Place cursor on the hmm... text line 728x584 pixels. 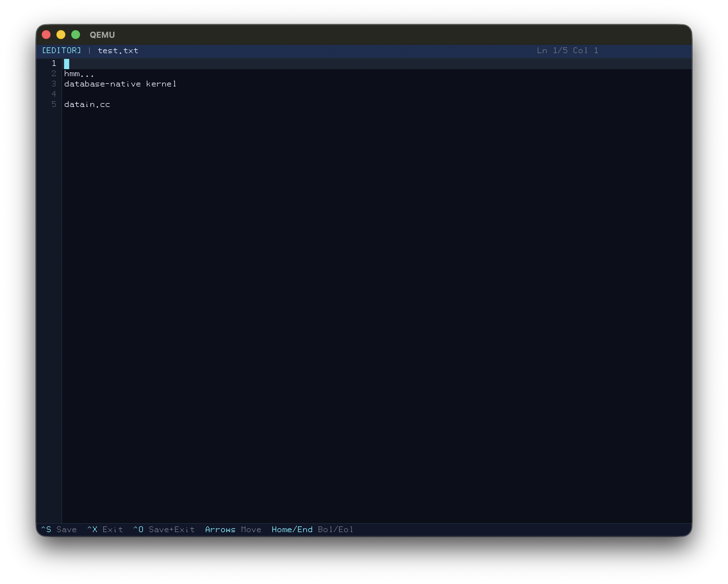tap(79, 74)
